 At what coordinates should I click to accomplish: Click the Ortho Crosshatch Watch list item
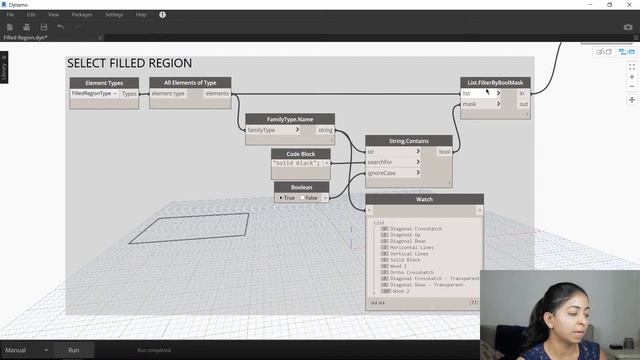coord(412,272)
